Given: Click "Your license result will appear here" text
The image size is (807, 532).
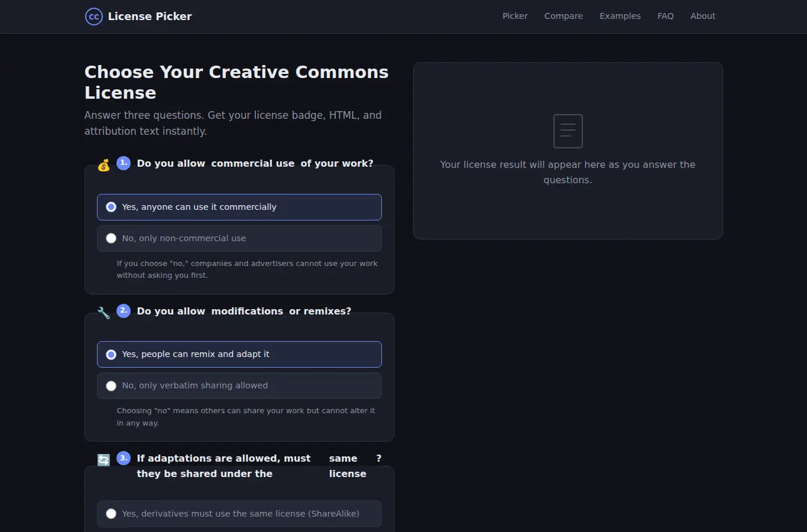Looking at the screenshot, I should pyautogui.click(x=568, y=172).
